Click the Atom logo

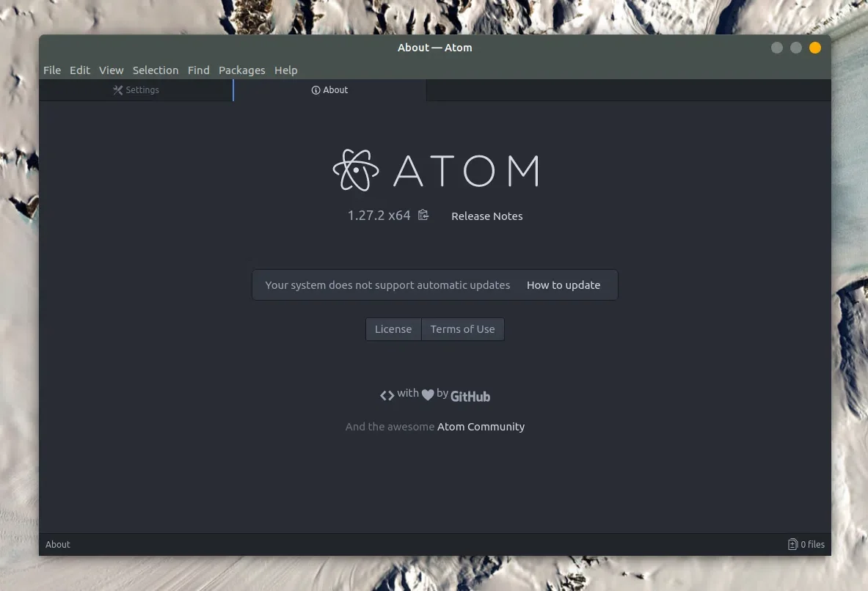(435, 170)
